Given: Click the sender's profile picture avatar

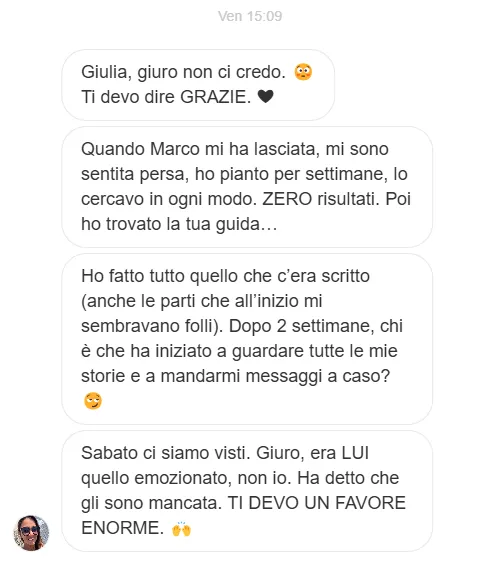Looking at the screenshot, I should pos(31,533).
